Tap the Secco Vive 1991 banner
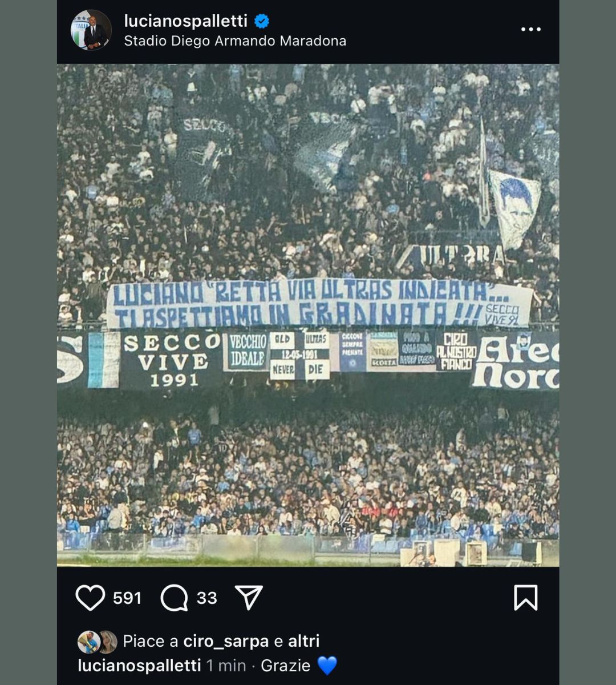The height and width of the screenshot is (685, 616). tap(172, 361)
